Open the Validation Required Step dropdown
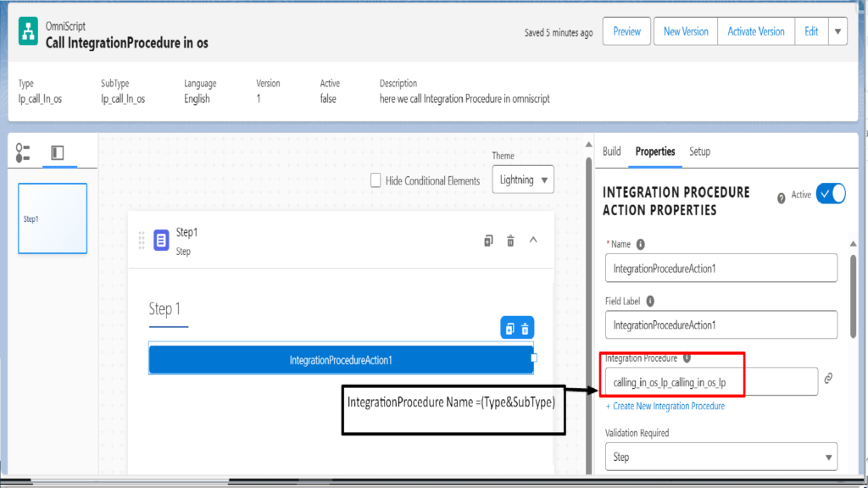This screenshot has height=488, width=868. coord(721,457)
